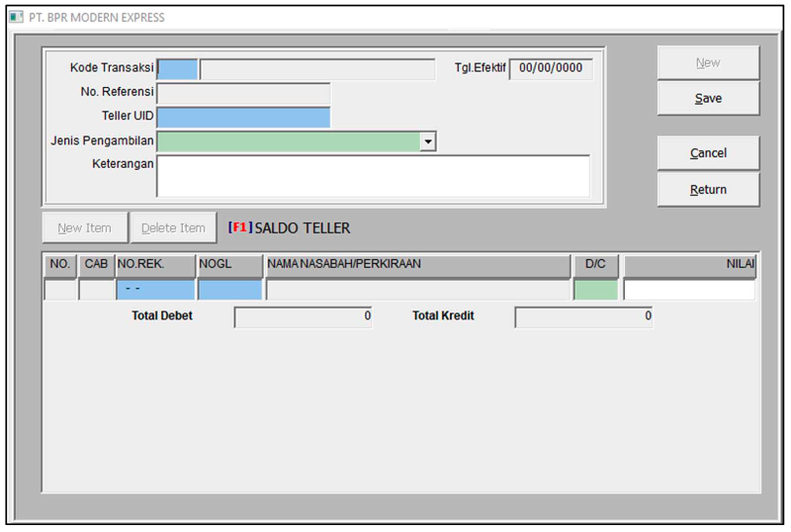
Task: Click the Total Kredit field
Action: coord(583,317)
